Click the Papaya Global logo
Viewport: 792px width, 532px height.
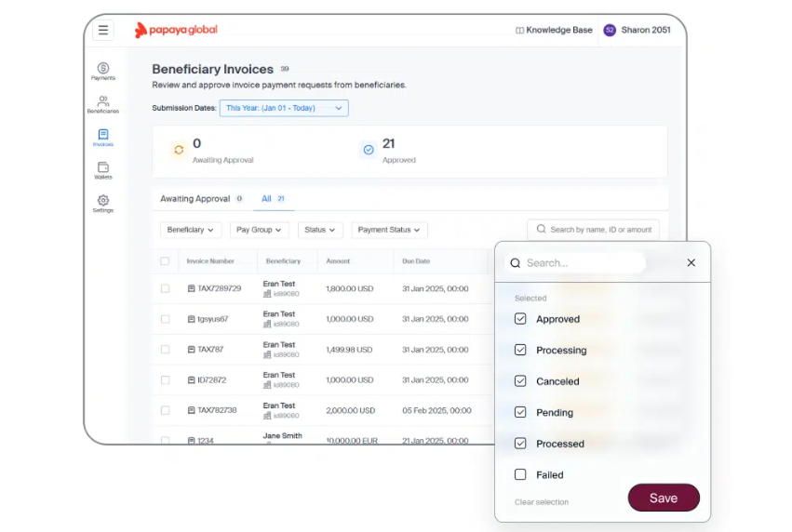(x=176, y=31)
